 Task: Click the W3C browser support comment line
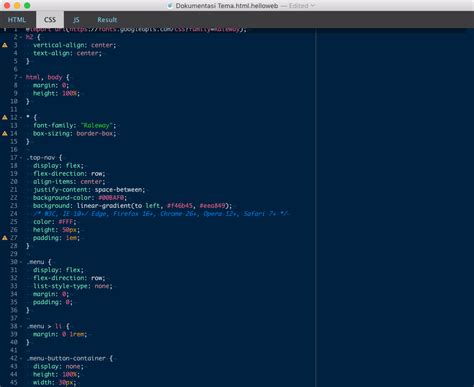[161, 214]
